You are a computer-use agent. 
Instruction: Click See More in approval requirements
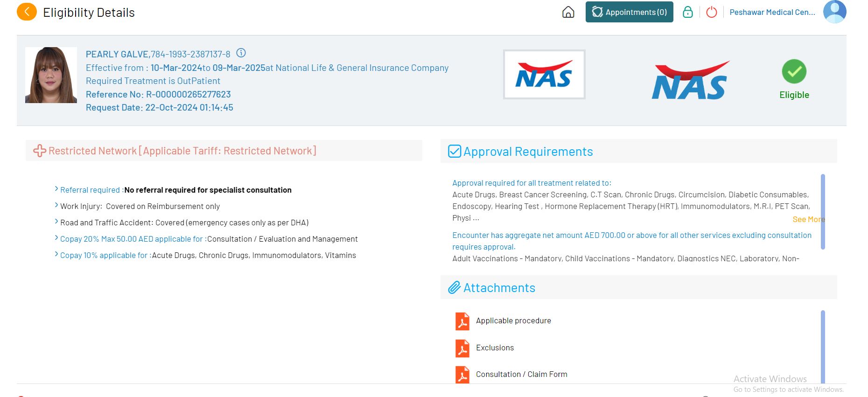[x=808, y=219]
